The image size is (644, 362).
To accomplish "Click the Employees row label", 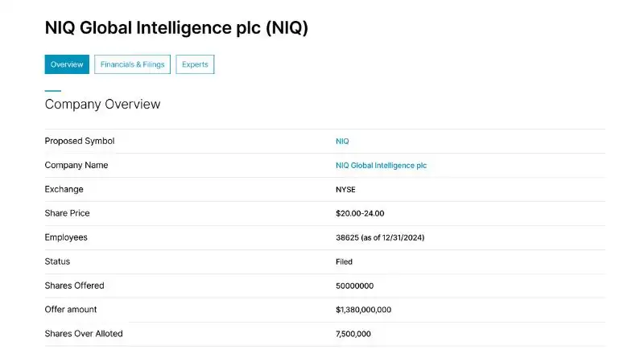I will pyautogui.click(x=66, y=237).
